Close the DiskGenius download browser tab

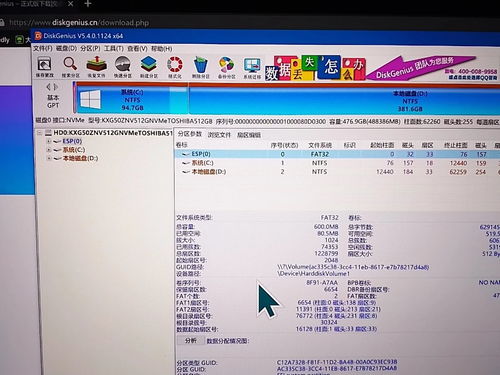tap(71, 4)
